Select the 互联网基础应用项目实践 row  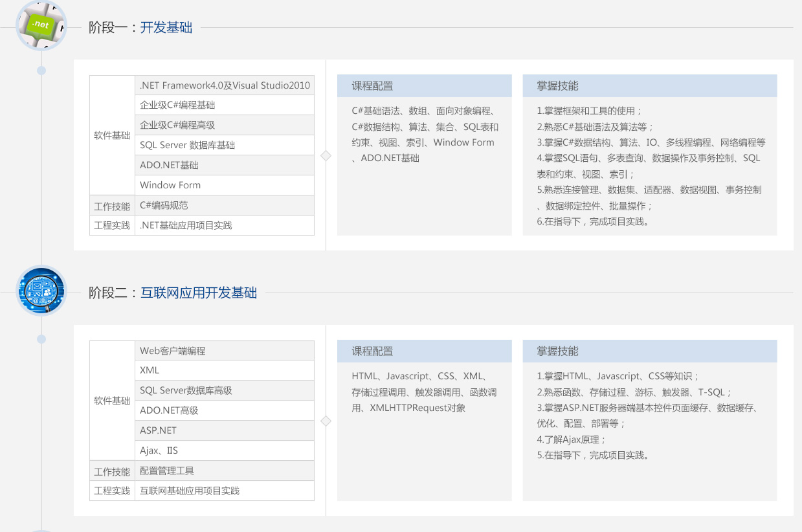coord(225,491)
